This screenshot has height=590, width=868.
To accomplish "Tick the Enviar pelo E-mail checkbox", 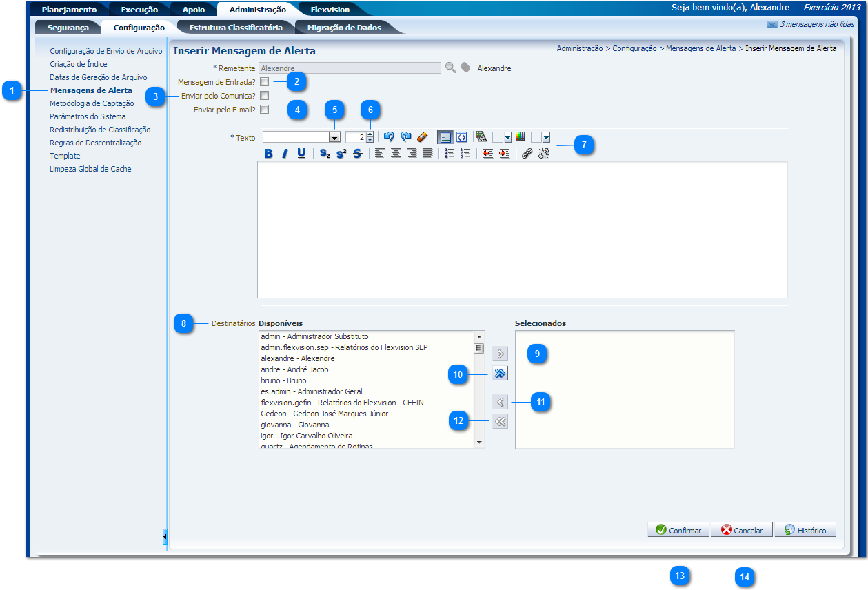I will pyautogui.click(x=265, y=110).
